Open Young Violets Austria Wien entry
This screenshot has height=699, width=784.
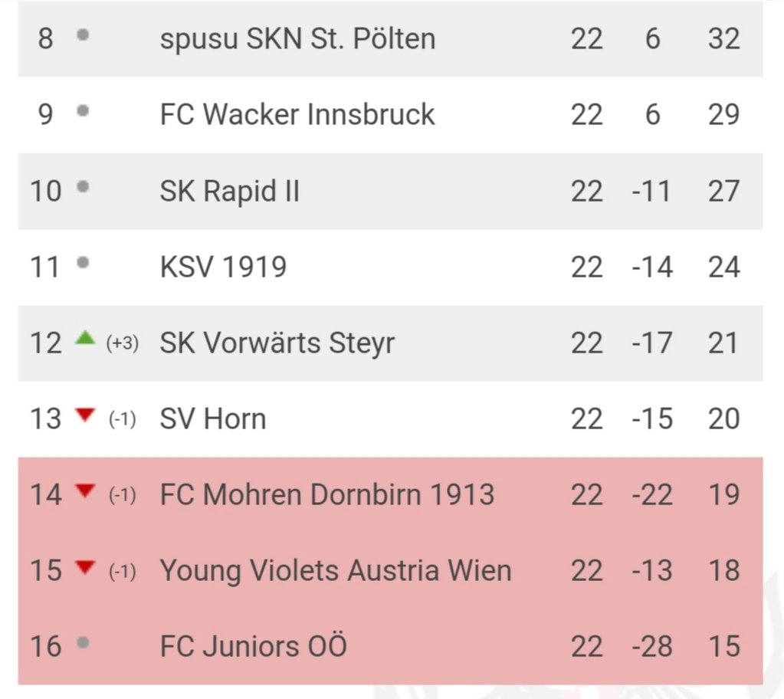pos(336,571)
